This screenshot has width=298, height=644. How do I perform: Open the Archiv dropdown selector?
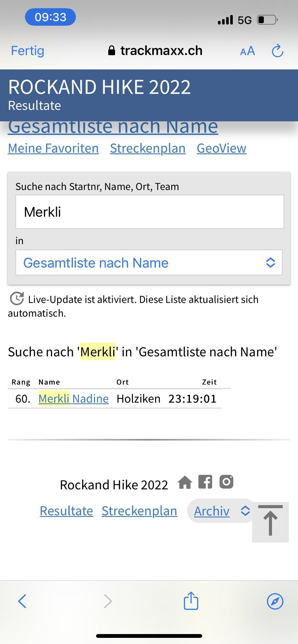(x=221, y=511)
